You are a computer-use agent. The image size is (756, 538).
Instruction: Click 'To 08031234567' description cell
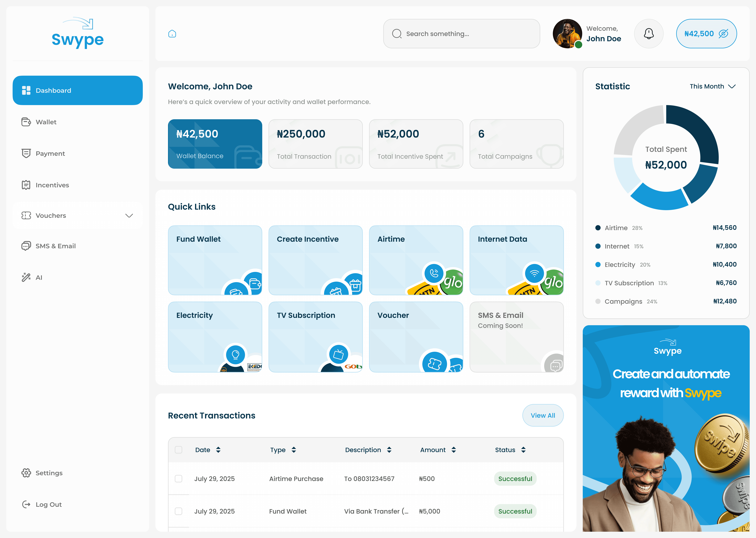369,479
